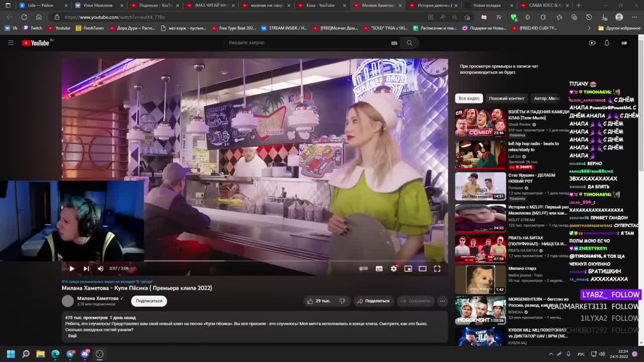The height and width of the screenshot is (362, 644).
Task: Toggle subtitles in the player
Action: pos(379,268)
